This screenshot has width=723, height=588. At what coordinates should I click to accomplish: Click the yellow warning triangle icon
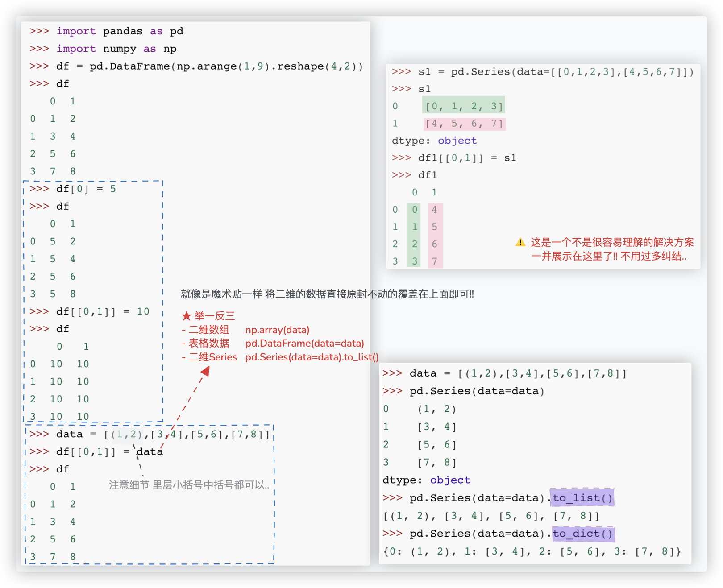520,242
